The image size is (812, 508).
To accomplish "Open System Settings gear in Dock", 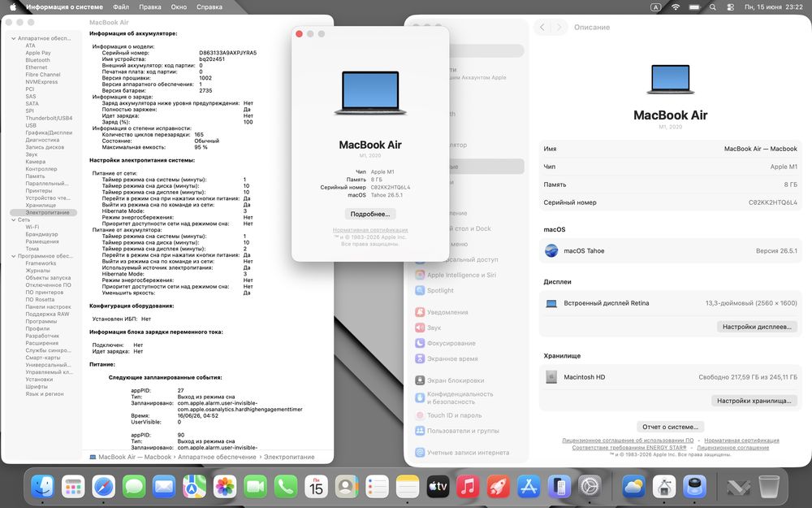I will [x=590, y=486].
